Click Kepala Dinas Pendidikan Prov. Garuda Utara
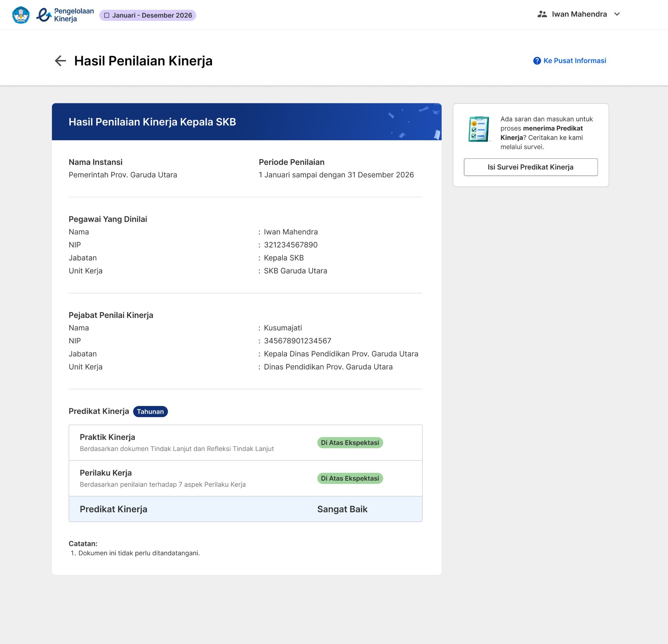The width and height of the screenshot is (668, 644). (x=341, y=354)
